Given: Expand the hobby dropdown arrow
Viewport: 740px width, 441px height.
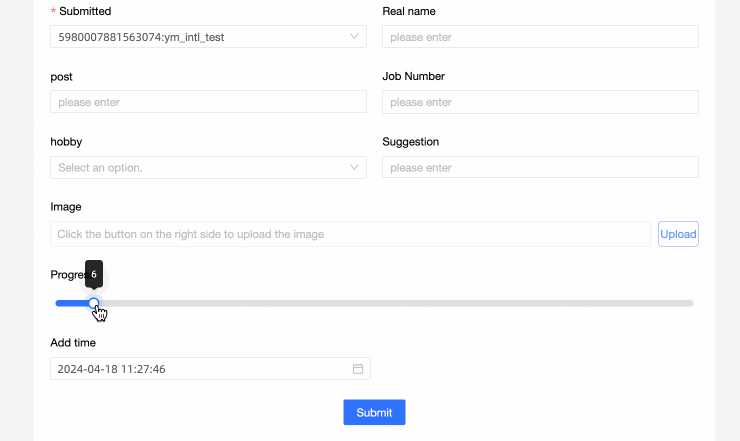Looking at the screenshot, I should pos(355,168).
